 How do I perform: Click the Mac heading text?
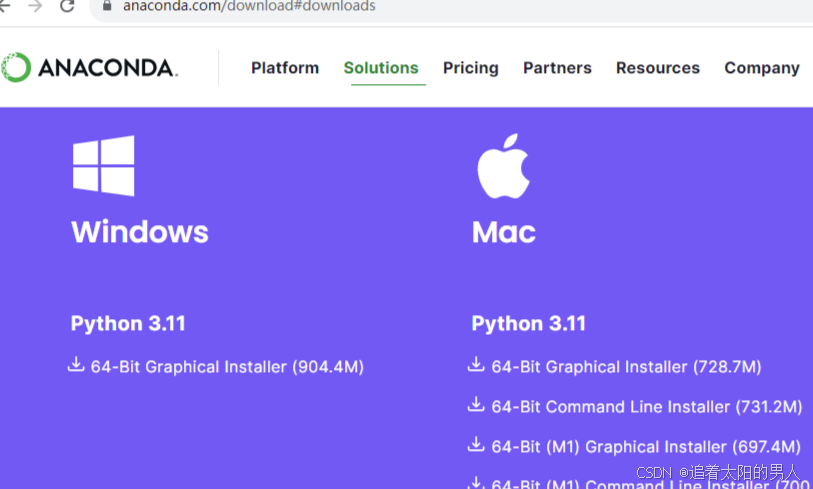[x=504, y=232]
